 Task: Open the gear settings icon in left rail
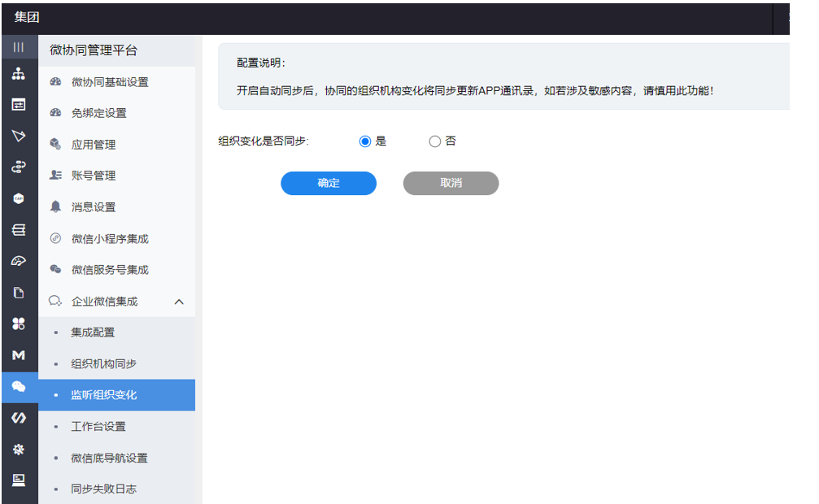click(18, 449)
